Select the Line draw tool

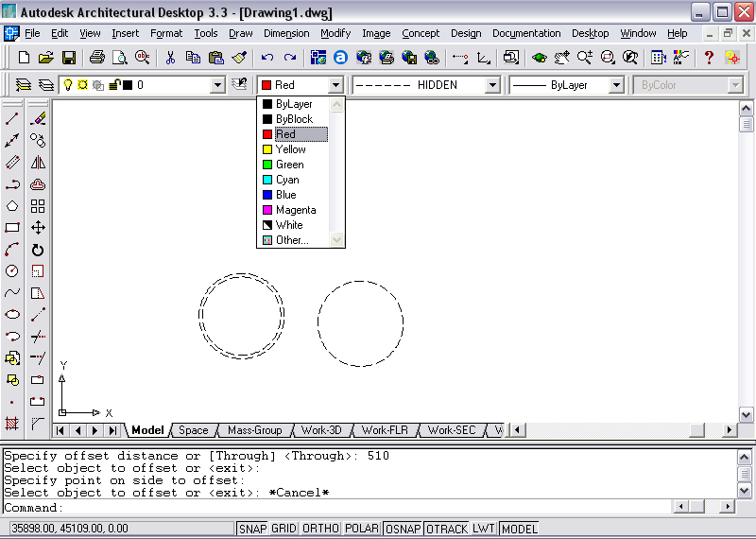tap(12, 118)
